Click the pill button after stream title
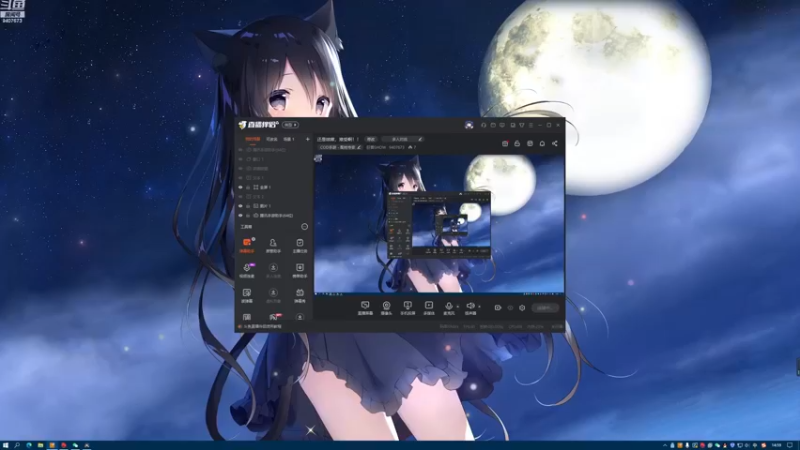This screenshot has width=800, height=450. pyautogui.click(x=371, y=139)
